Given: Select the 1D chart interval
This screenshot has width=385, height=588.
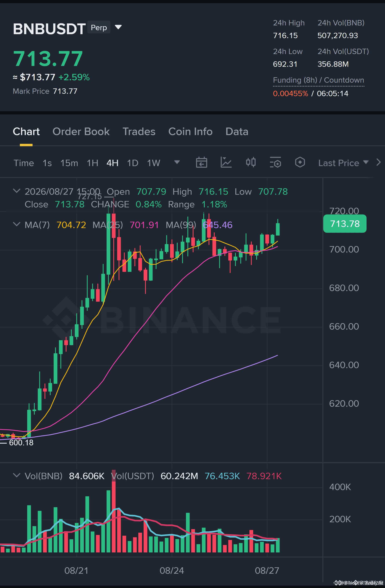Looking at the screenshot, I should click(133, 163).
